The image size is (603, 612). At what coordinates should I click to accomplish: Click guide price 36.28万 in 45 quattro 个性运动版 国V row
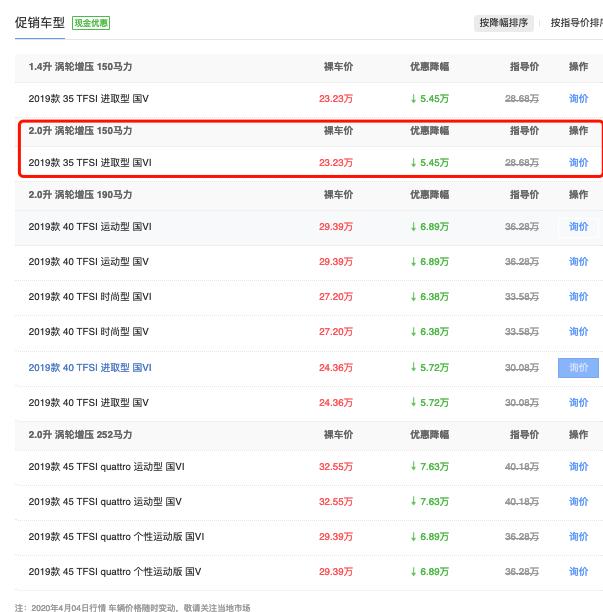tap(522, 572)
